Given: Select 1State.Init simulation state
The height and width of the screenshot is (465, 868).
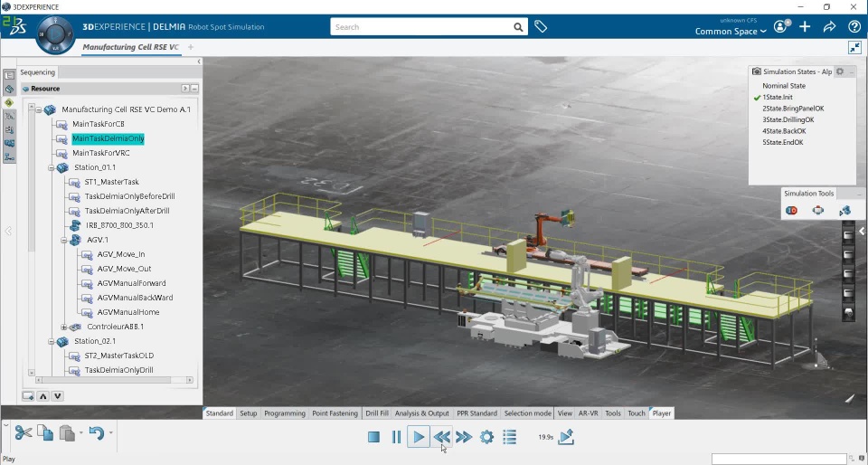Looking at the screenshot, I should click(x=778, y=98).
